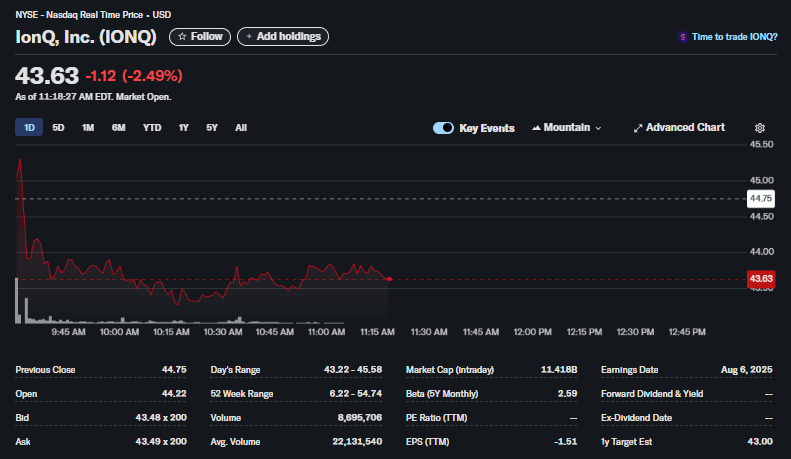Click 52 Week Range value 6.22 - 54.74
This screenshot has height=459, width=791.
(356, 393)
